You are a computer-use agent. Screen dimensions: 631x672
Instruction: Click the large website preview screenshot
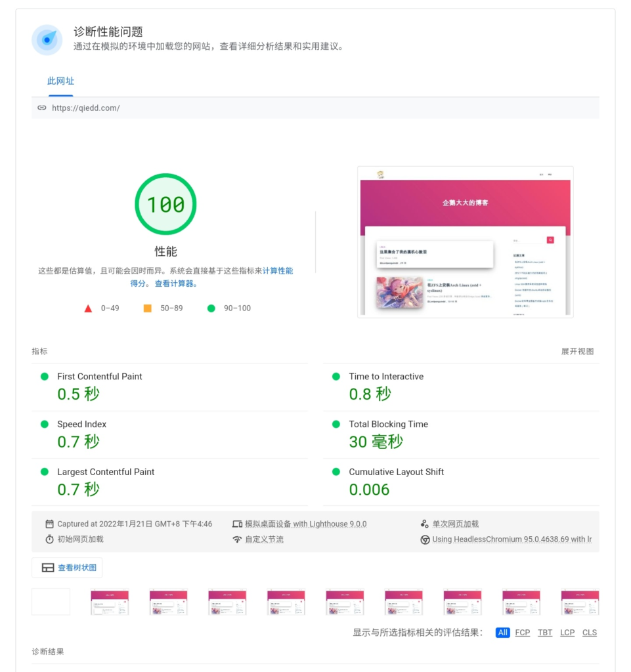click(x=465, y=241)
